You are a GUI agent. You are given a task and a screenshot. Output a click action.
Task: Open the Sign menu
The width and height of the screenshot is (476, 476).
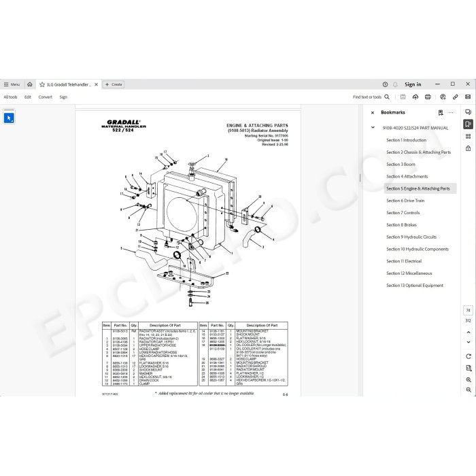(x=63, y=97)
